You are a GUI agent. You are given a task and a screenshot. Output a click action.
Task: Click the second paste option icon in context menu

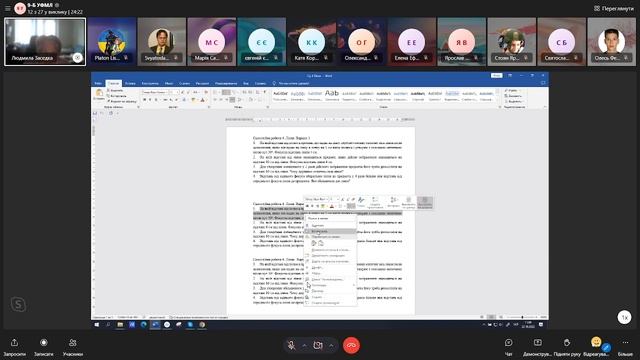pyautogui.click(x=321, y=243)
